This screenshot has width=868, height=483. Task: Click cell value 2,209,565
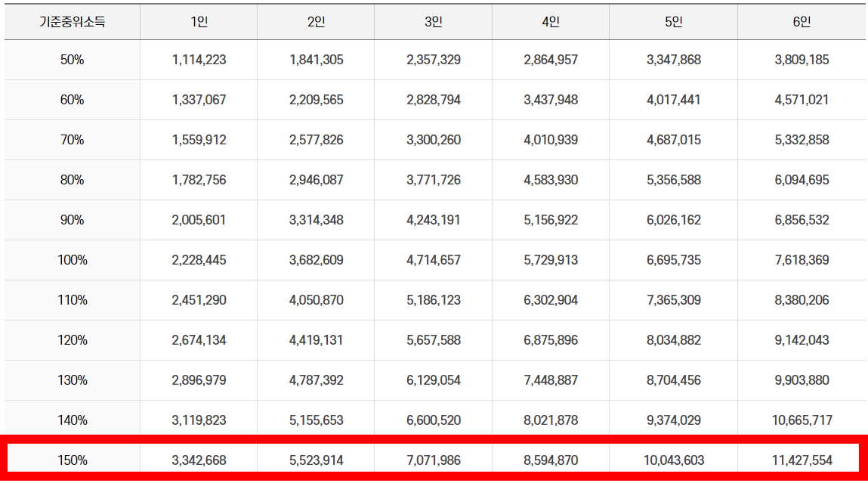tap(316, 100)
